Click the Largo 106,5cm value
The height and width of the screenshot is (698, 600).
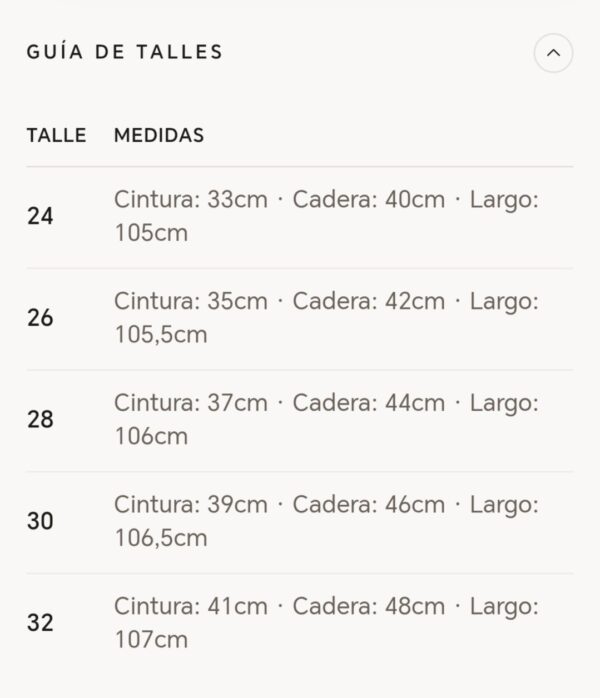161,538
